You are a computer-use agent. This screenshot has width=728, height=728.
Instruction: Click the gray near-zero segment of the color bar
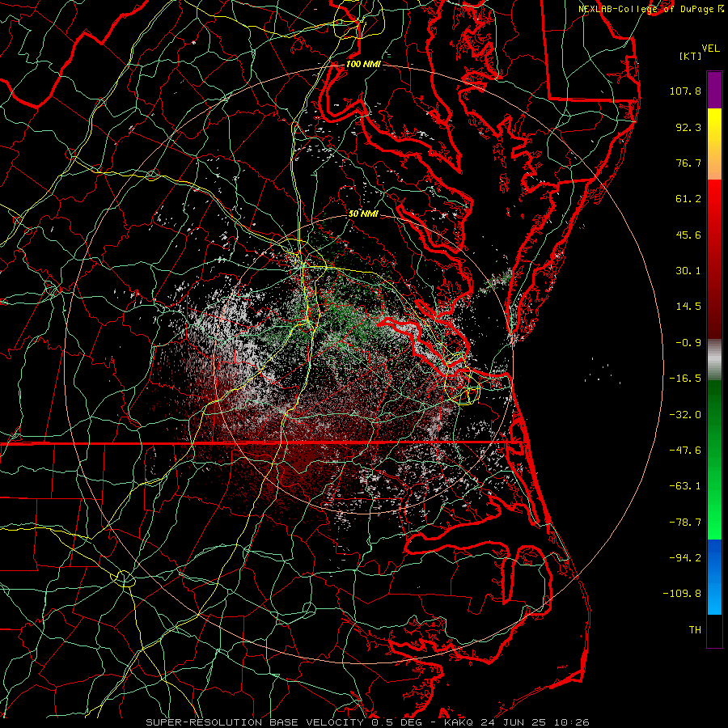click(x=714, y=360)
